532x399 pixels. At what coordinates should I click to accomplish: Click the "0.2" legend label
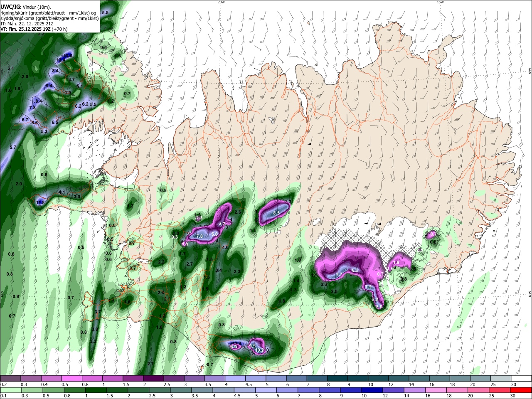click(x=3, y=384)
